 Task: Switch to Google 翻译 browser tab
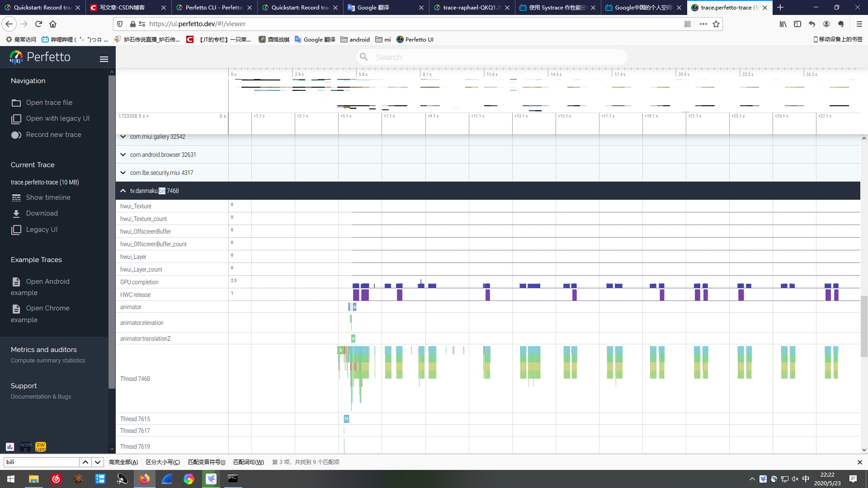tap(373, 8)
